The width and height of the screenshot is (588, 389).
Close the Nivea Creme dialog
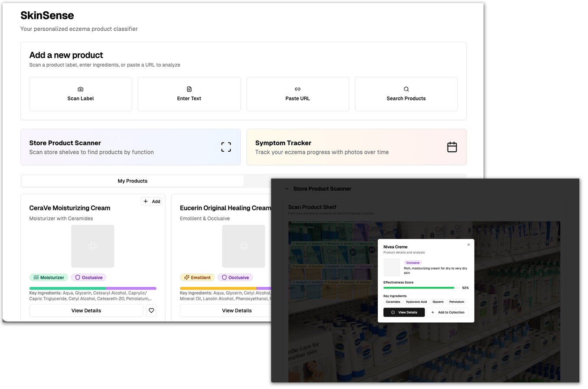coord(468,245)
